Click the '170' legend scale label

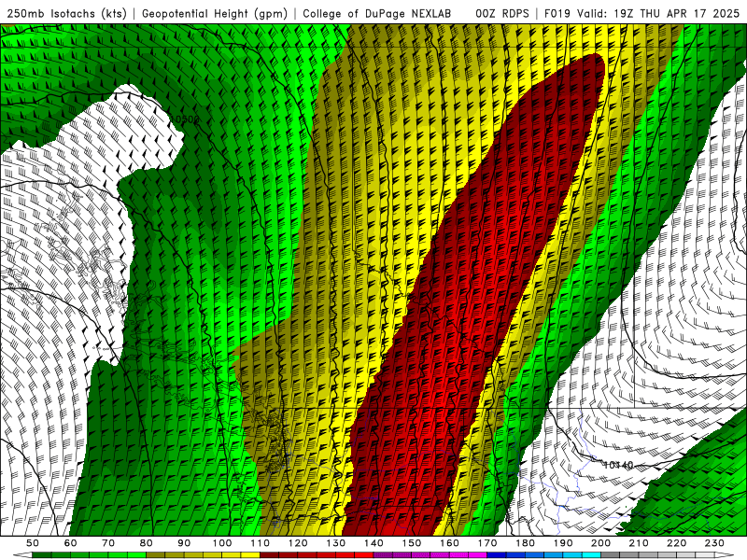487,543
